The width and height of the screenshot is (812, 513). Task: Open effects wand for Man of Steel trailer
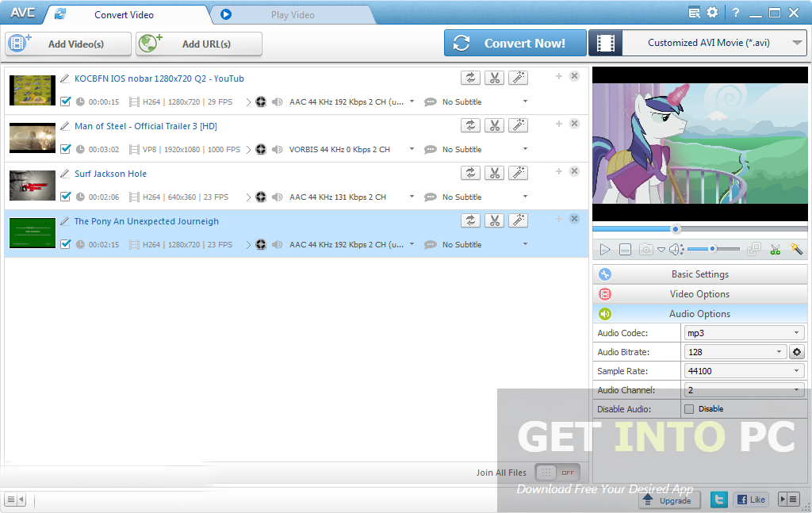518,126
